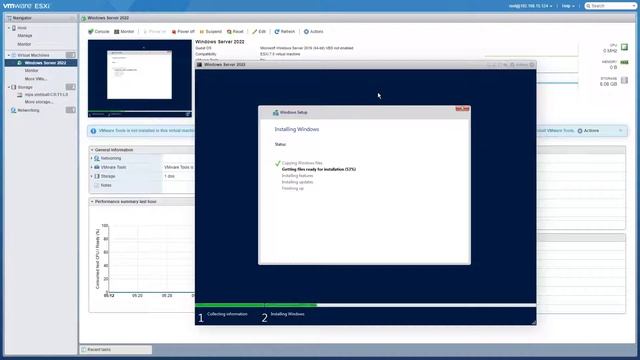Dismiss the VMware Tools warning banner
The image size is (640, 360).
620,131
